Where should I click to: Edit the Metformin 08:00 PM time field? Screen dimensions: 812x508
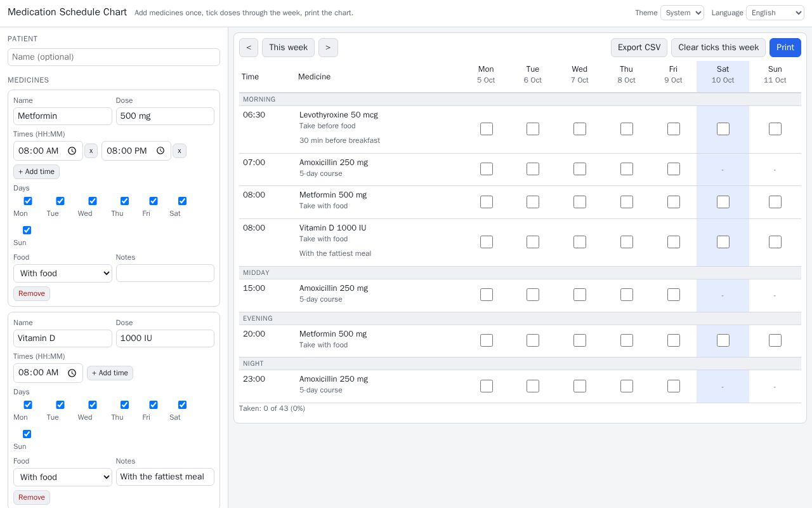(136, 150)
